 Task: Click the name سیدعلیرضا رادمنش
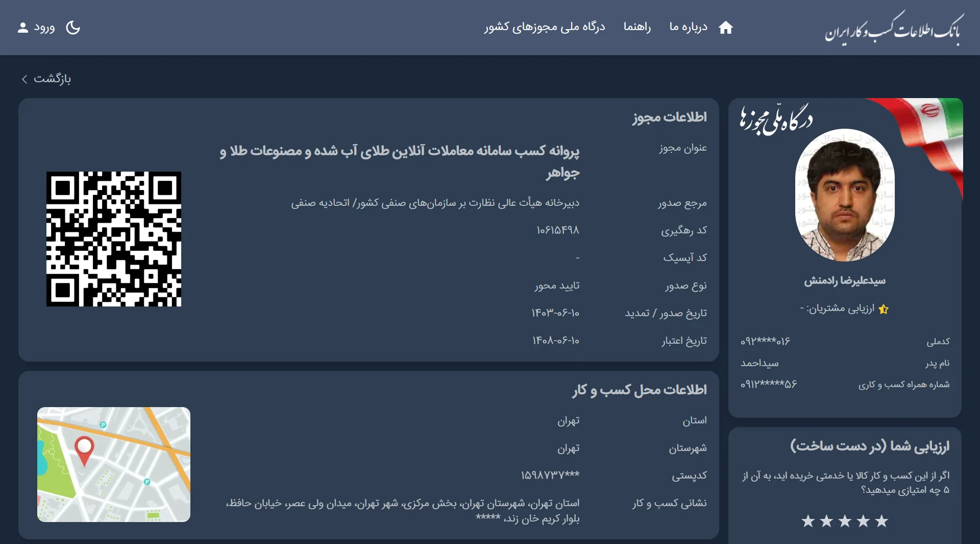[845, 280]
